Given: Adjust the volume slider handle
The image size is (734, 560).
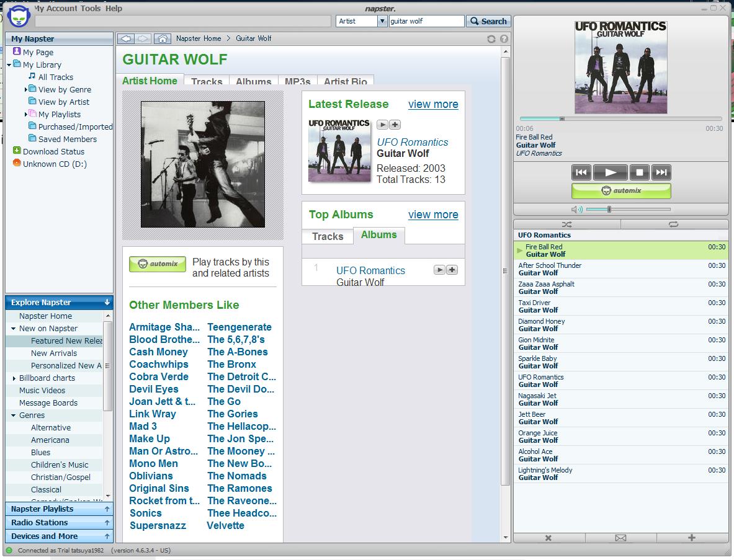Looking at the screenshot, I should [609, 209].
